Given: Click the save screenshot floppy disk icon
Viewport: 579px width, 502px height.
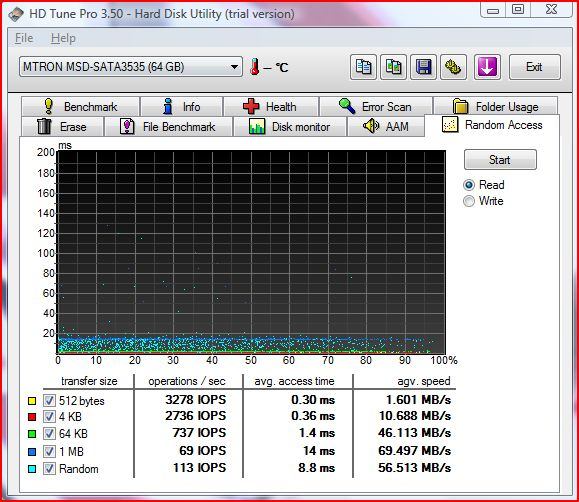Looking at the screenshot, I should [424, 67].
